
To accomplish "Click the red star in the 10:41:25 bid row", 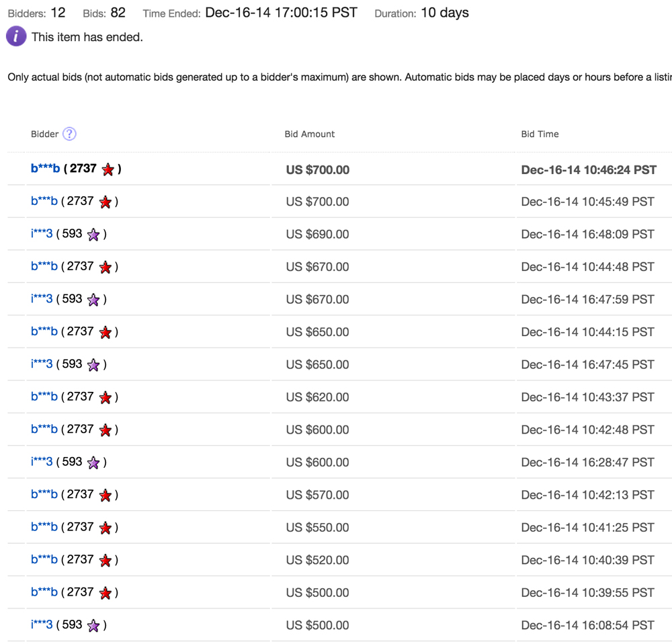I will point(106,528).
